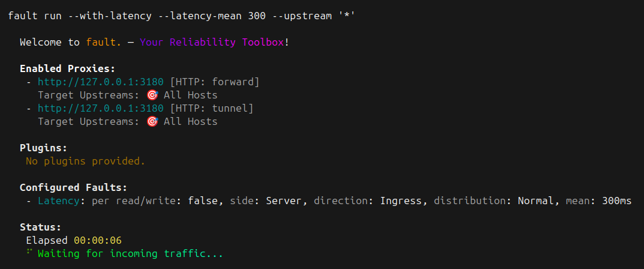
Task: Click the Plugins section heading
Action: 44,148
